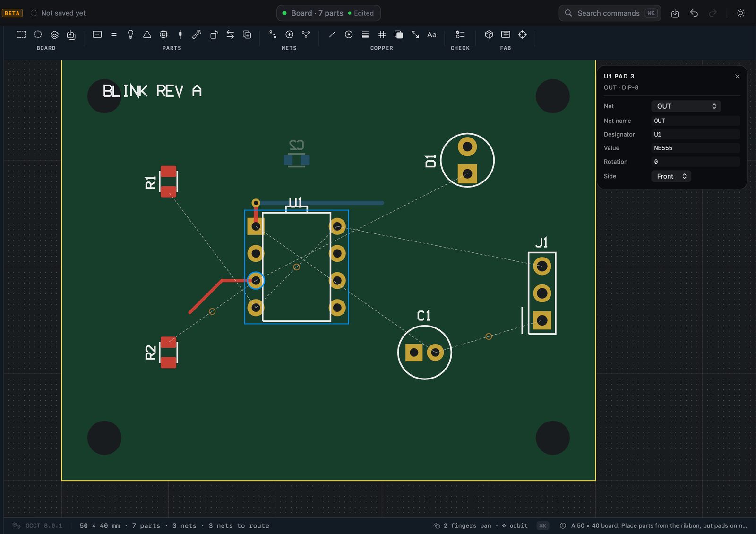Click the add net plus-circle icon
Image resolution: width=756 pixels, height=534 pixels.
[289, 34]
